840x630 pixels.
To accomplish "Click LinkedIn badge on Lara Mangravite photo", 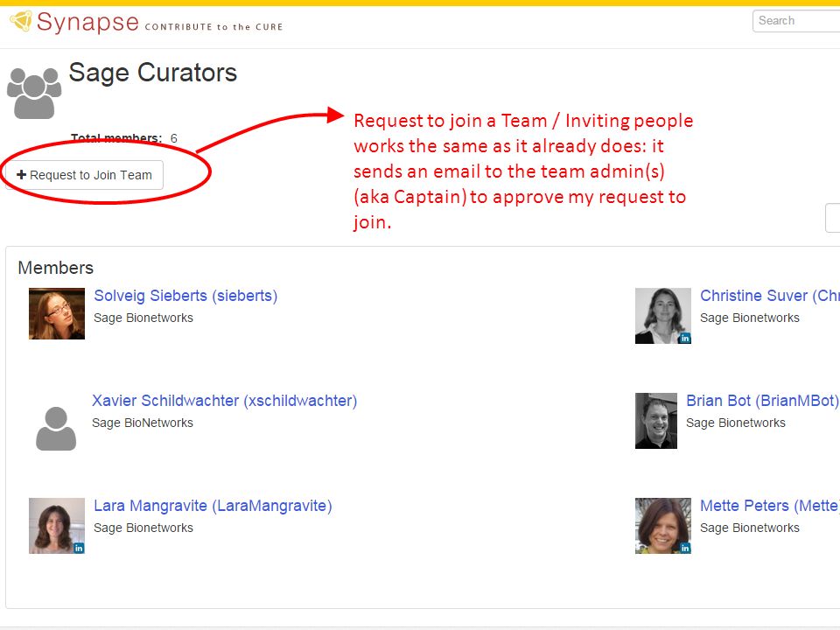I will pos(79,548).
